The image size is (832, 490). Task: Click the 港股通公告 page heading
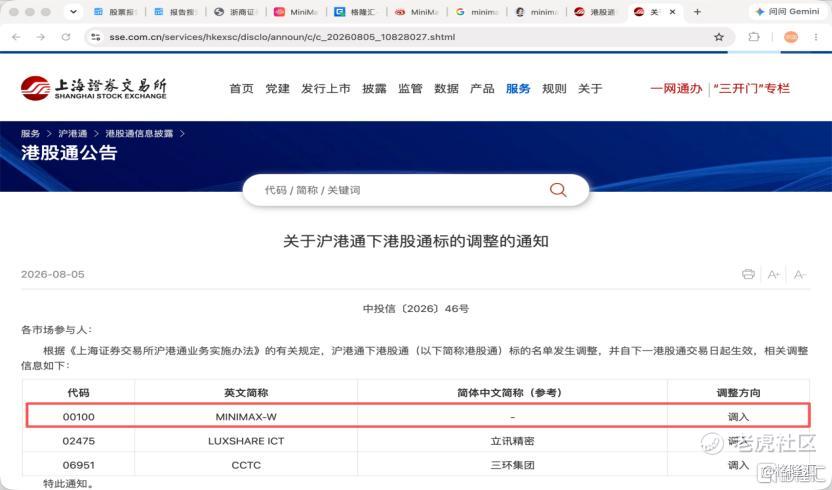[x=69, y=153]
